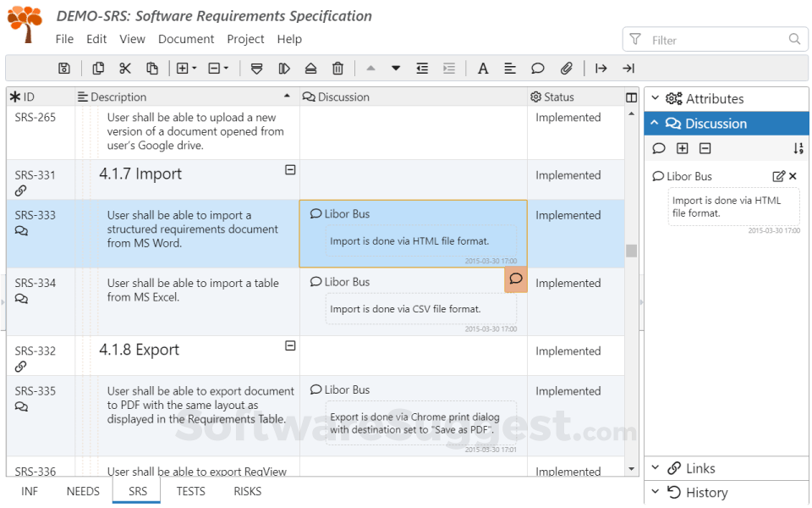Click the orange comment button on row SRS-334
Viewport: 812px width, 508px height.
click(516, 279)
